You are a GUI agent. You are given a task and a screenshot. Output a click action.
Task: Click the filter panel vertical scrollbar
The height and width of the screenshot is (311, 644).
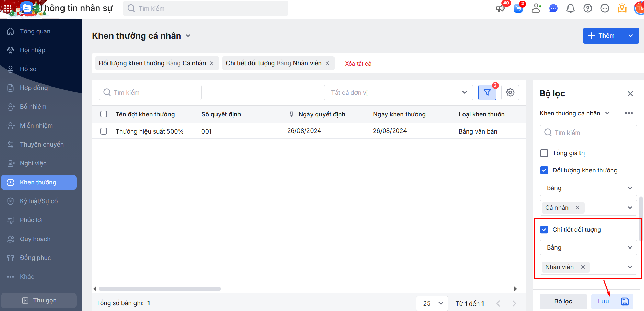click(640, 218)
